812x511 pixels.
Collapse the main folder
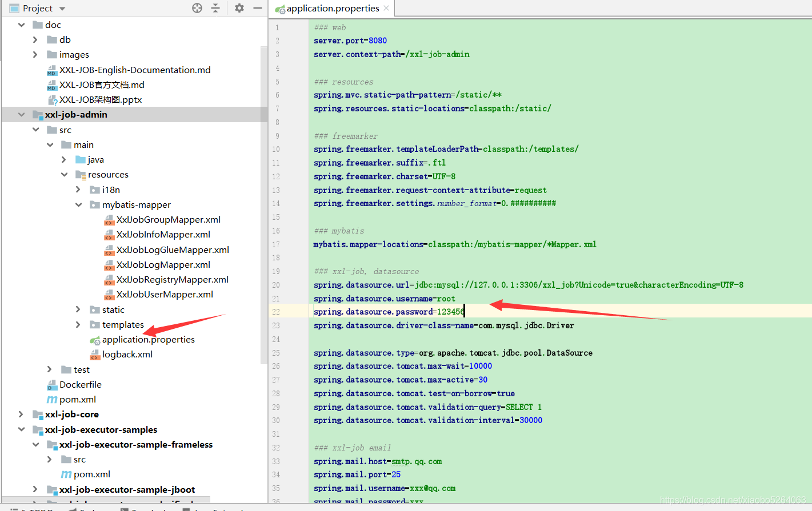point(50,144)
